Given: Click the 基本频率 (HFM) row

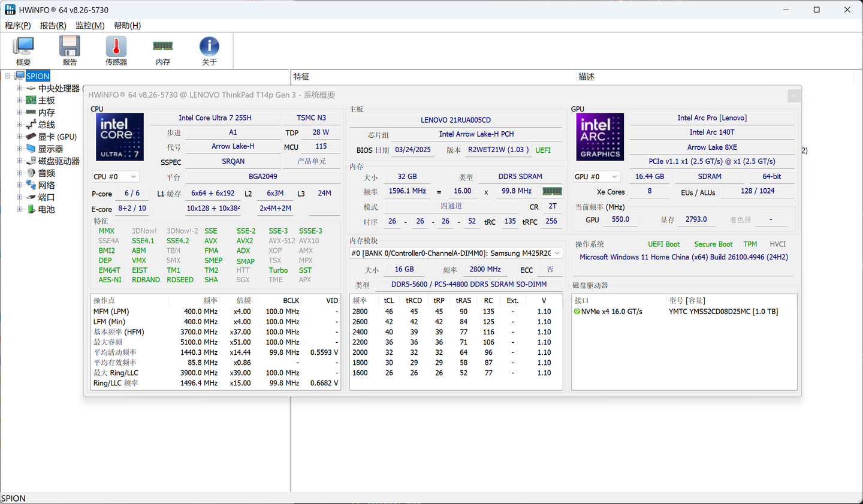Looking at the screenshot, I should tap(216, 332).
